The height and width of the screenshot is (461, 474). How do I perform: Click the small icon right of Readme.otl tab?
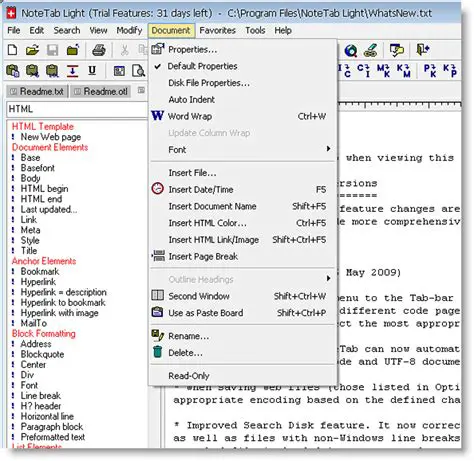click(141, 90)
